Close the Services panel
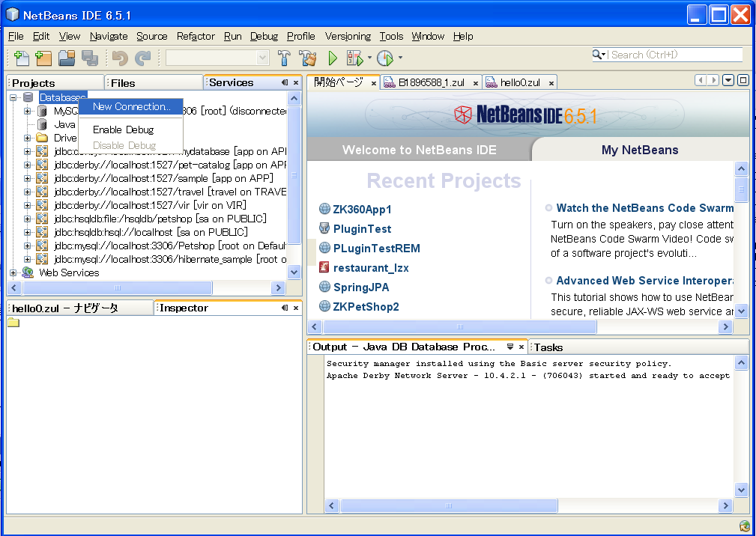756x536 pixels. point(296,82)
